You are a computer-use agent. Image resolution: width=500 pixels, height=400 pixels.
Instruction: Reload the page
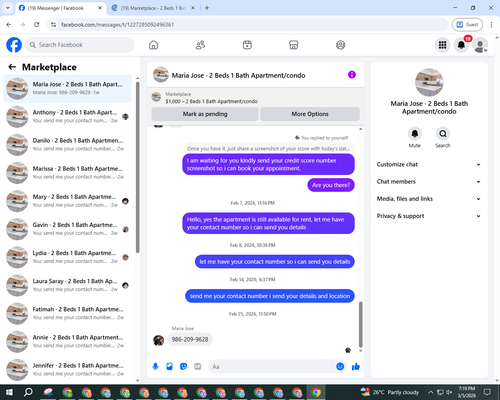coord(37,24)
